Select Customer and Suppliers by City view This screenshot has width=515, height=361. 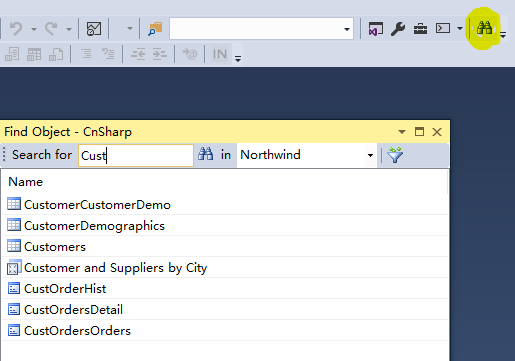pyautogui.click(x=225, y=267)
